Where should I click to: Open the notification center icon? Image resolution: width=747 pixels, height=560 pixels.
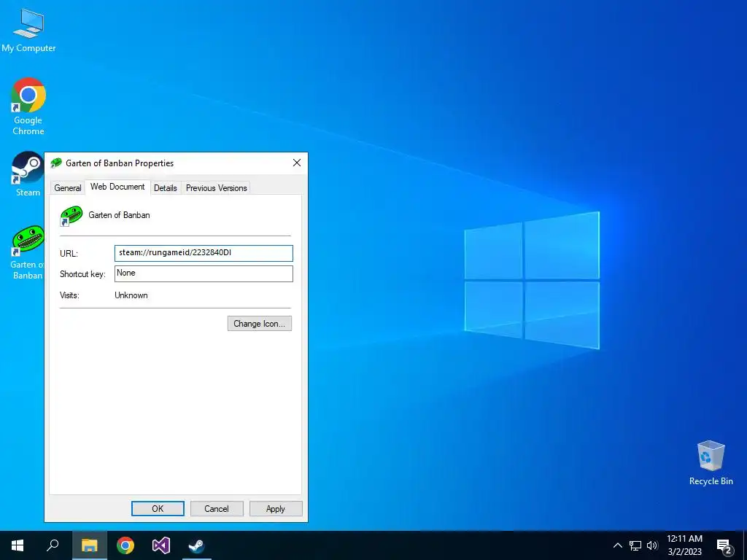[724, 546]
